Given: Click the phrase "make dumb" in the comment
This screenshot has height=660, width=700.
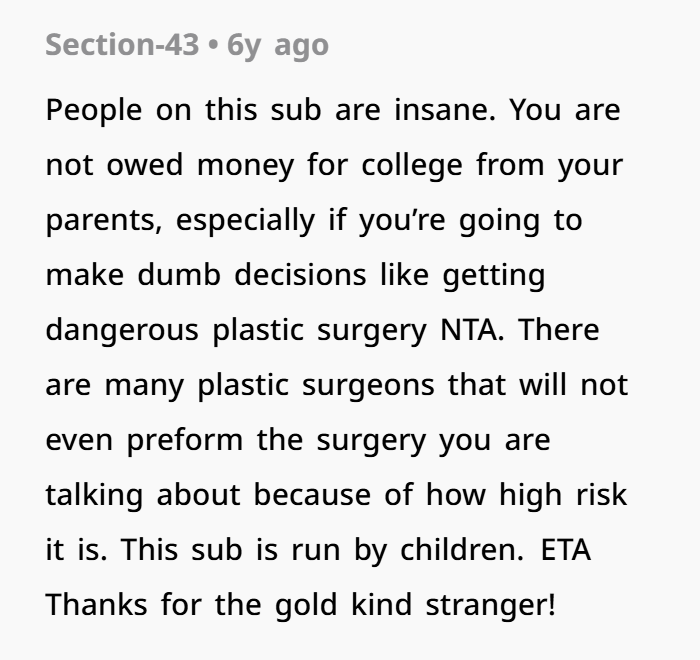Looking at the screenshot, I should click(134, 274).
